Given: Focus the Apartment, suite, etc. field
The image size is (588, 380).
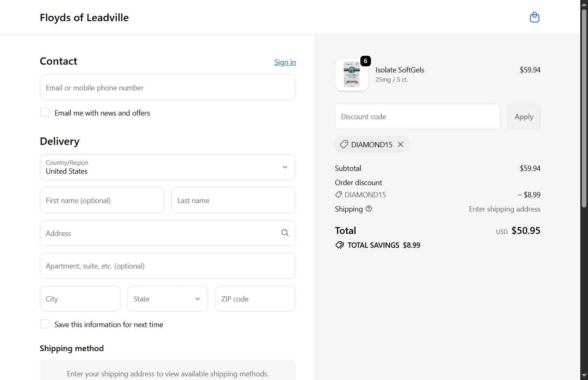Looking at the screenshot, I should pos(168,266).
